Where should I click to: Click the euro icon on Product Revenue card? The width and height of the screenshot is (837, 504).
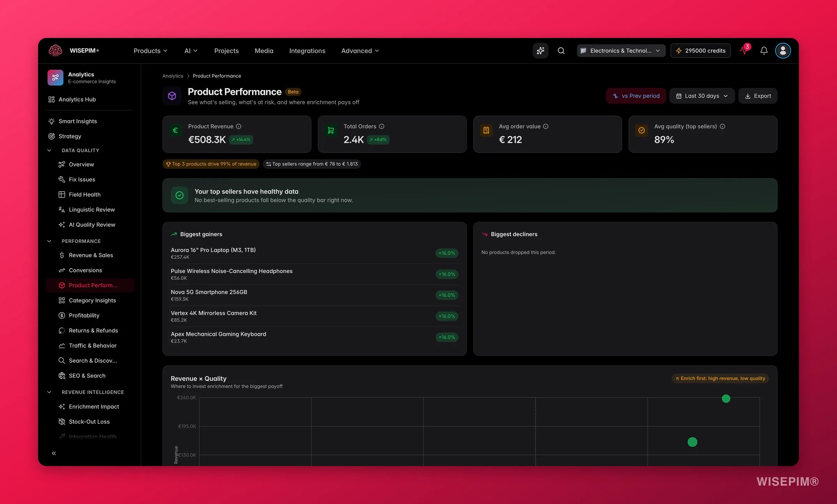[175, 130]
